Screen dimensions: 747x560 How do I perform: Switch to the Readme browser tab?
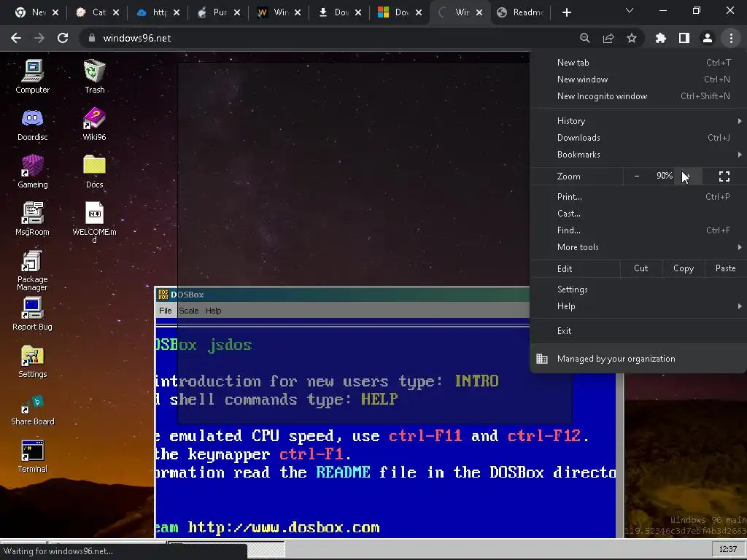click(x=520, y=12)
